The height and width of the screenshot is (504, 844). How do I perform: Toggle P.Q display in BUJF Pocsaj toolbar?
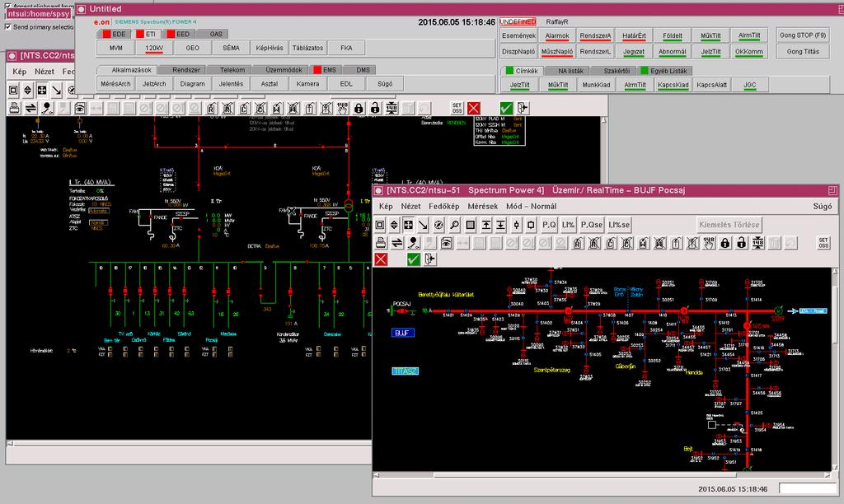pos(549,225)
